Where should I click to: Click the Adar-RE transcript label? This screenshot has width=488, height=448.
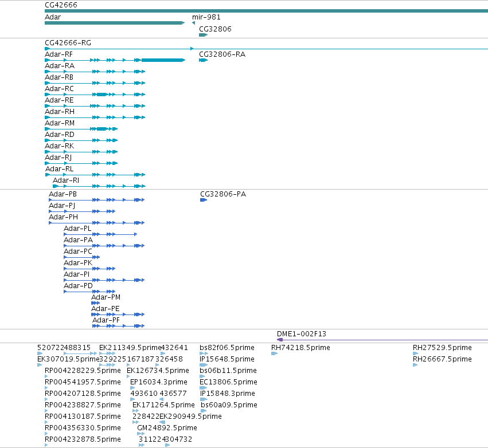[x=59, y=100]
